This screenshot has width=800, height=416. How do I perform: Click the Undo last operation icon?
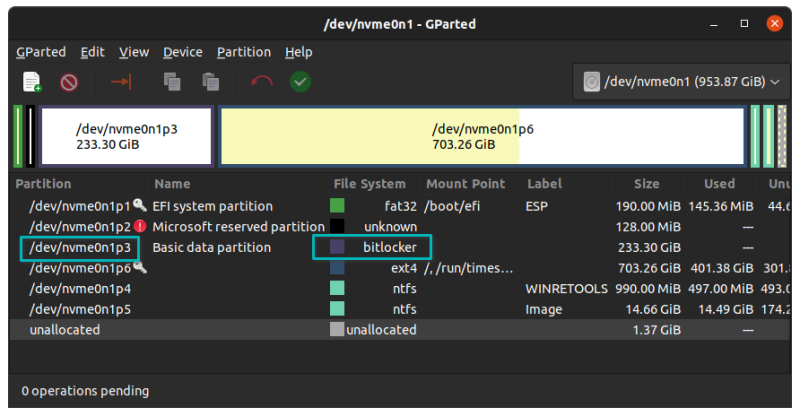[x=262, y=82]
